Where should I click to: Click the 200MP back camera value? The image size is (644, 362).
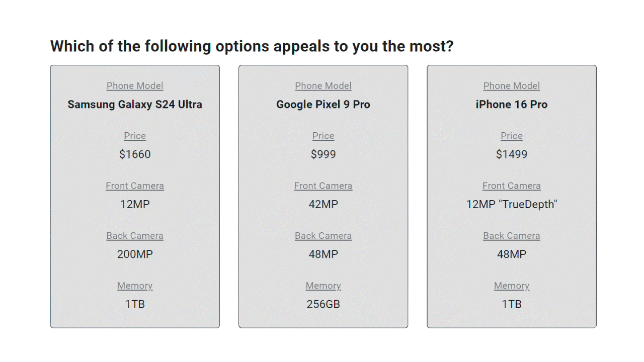[135, 254]
